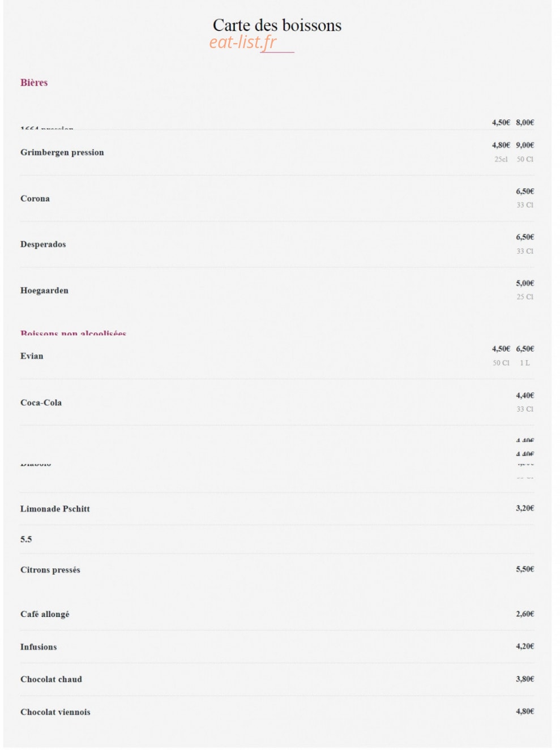
Task: Click the 5,00€ Hoegaarden price
Action: [525, 284]
